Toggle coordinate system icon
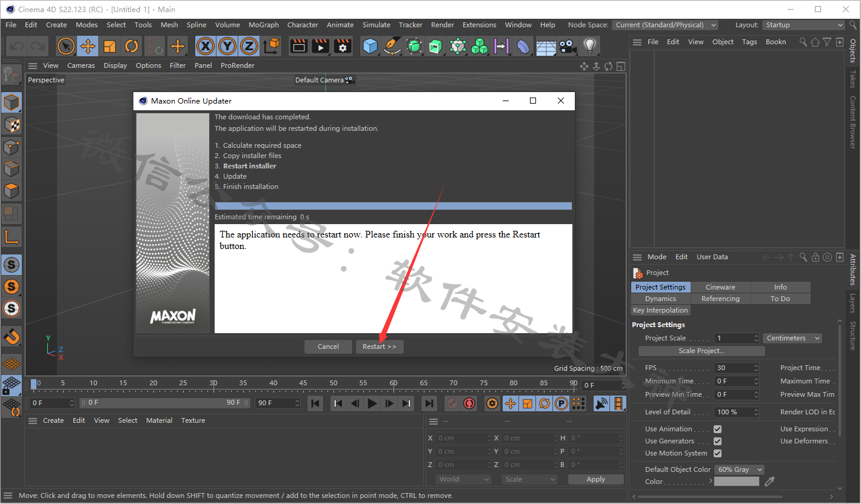Screen dimensions: 861x504 pyautogui.click(x=272, y=46)
